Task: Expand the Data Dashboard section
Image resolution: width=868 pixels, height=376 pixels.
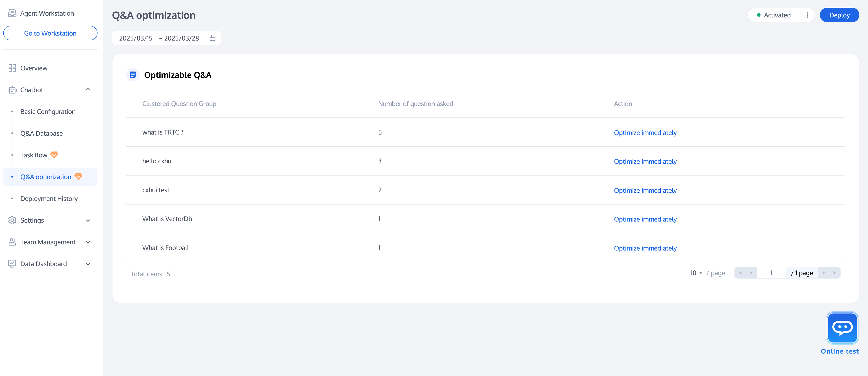Action: coord(88,264)
